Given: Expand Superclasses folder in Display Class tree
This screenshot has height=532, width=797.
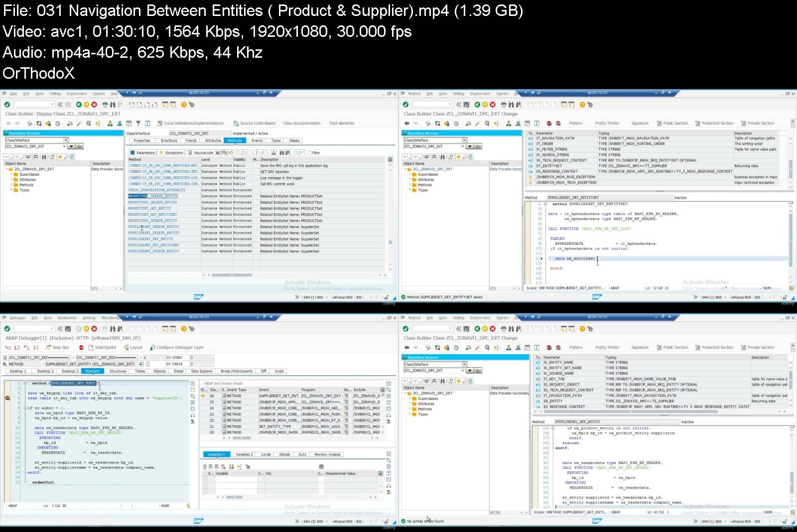Looking at the screenshot, I should pos(11,174).
